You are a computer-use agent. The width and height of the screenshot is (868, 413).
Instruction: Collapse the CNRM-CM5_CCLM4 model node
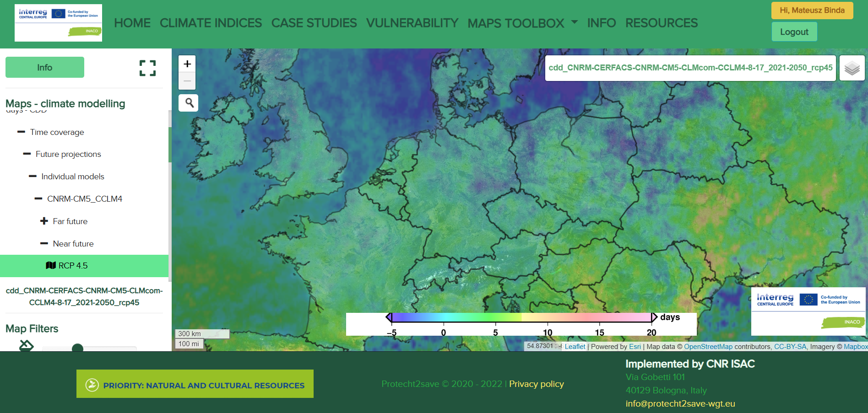point(38,199)
